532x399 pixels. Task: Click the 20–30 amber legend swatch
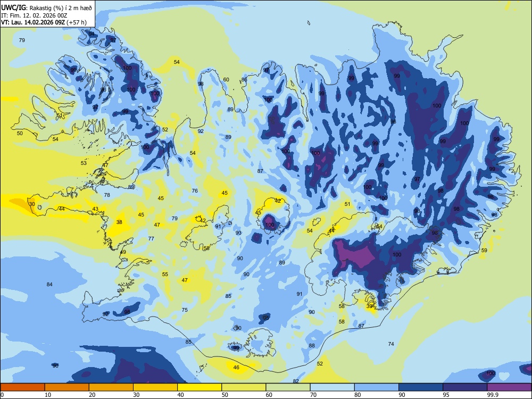point(111,387)
